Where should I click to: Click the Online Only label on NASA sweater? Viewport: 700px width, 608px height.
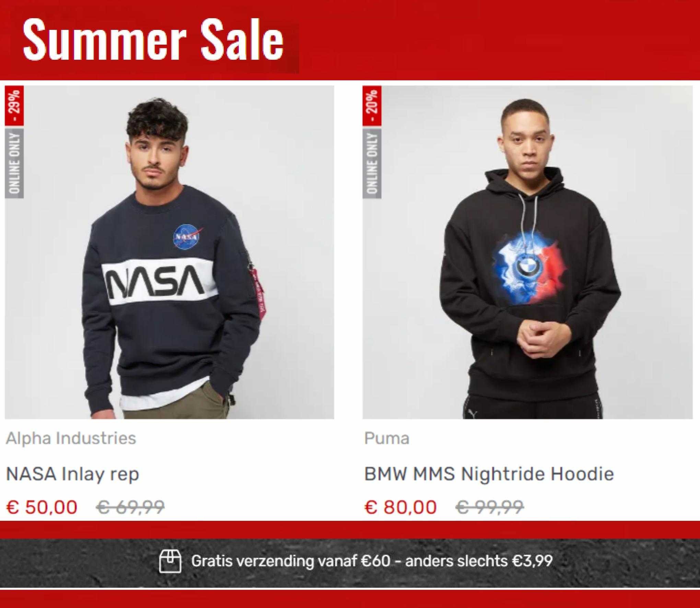click(14, 163)
